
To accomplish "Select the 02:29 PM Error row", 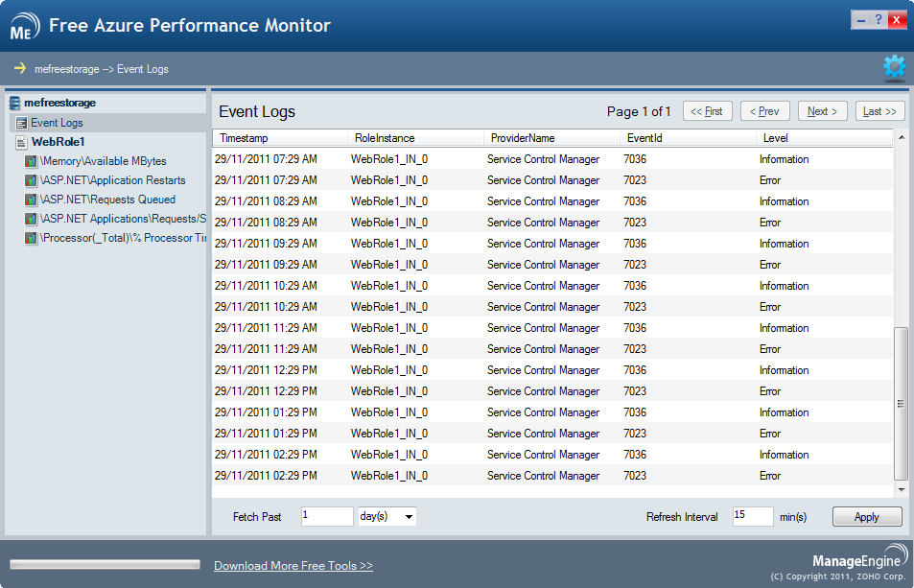I will tap(552, 476).
